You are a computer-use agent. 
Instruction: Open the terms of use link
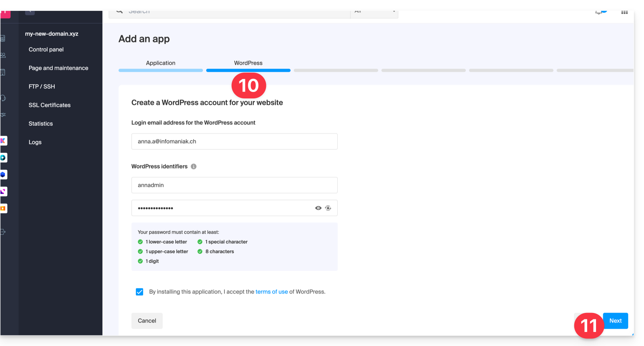(x=272, y=292)
